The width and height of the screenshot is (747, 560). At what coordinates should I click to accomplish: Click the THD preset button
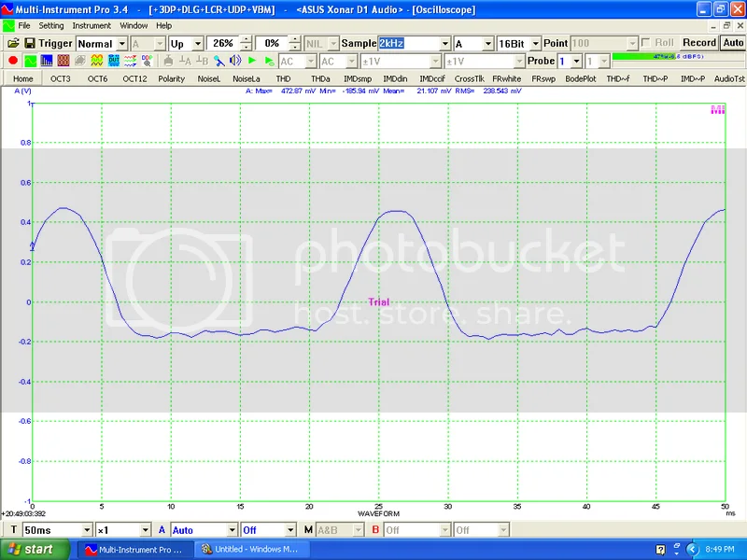point(283,78)
